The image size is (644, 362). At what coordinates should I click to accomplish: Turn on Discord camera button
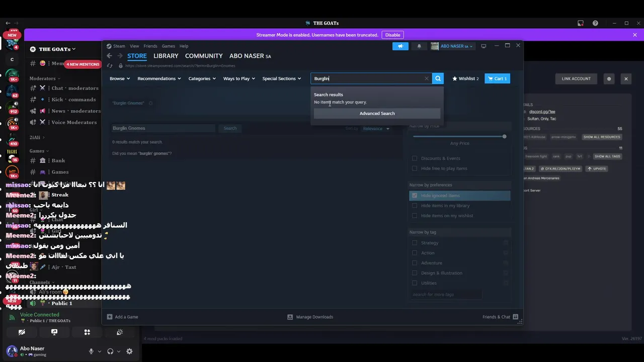pos(22,332)
